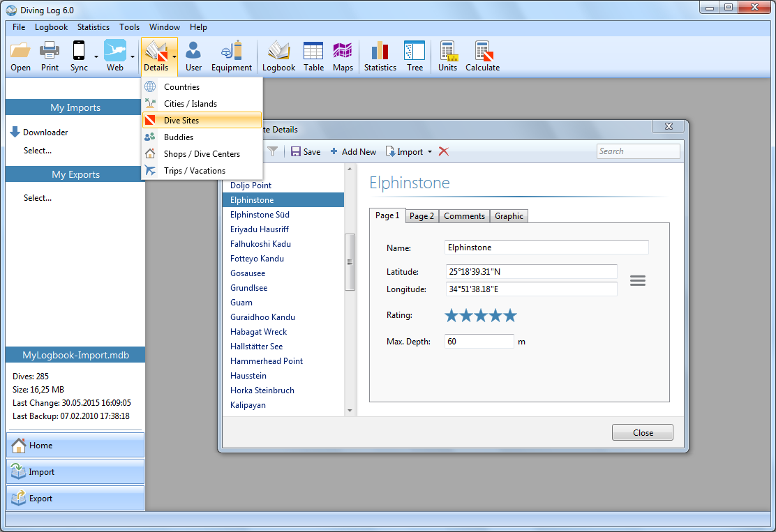Screen dimensions: 776x532
Task: Click the filter funnel icon in Details window
Action: point(273,152)
